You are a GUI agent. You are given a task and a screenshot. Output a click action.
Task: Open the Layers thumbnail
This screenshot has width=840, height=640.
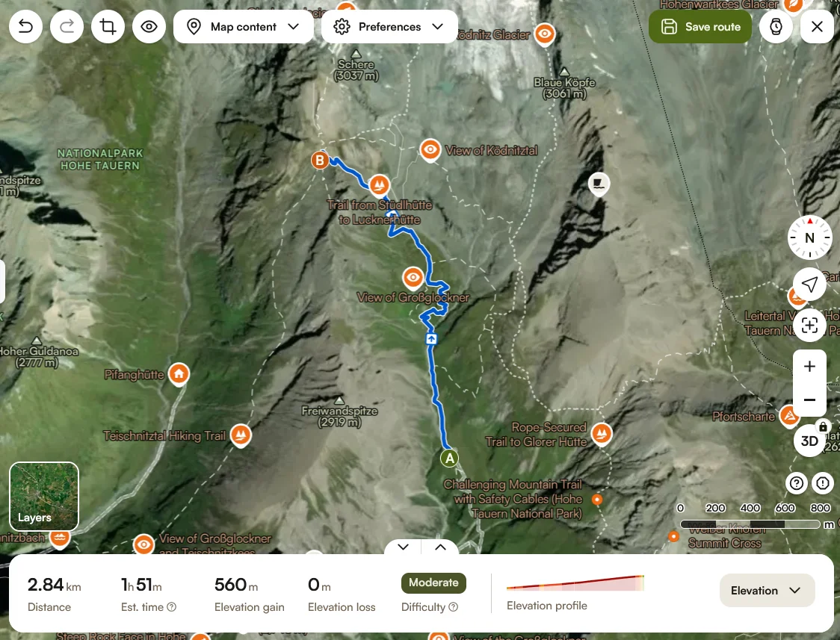tap(44, 496)
